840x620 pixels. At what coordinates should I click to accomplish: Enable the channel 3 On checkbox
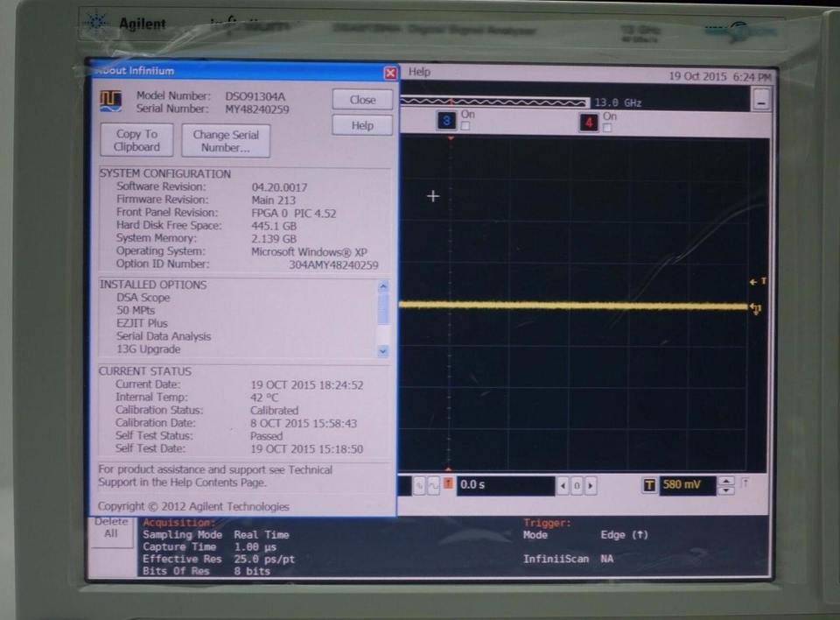[x=465, y=127]
